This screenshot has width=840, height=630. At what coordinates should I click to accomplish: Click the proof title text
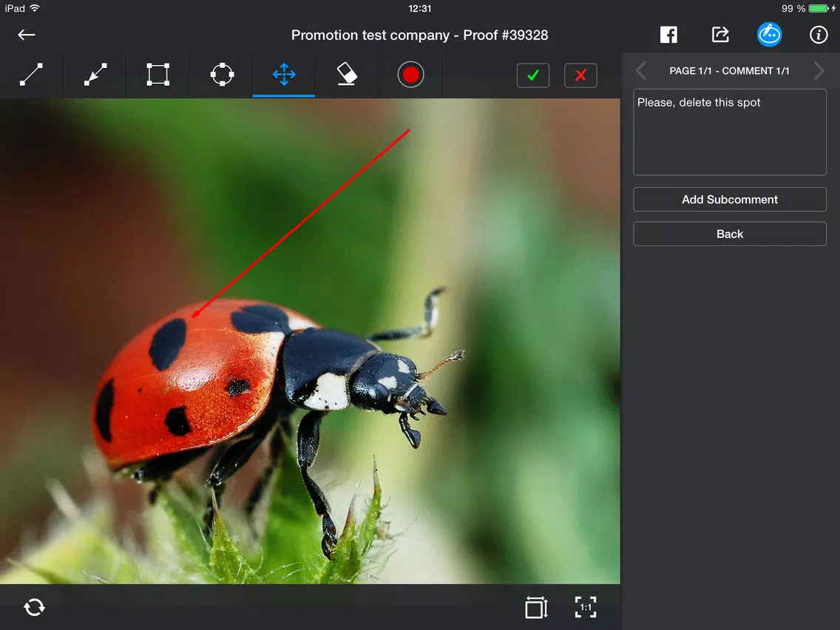click(x=419, y=35)
